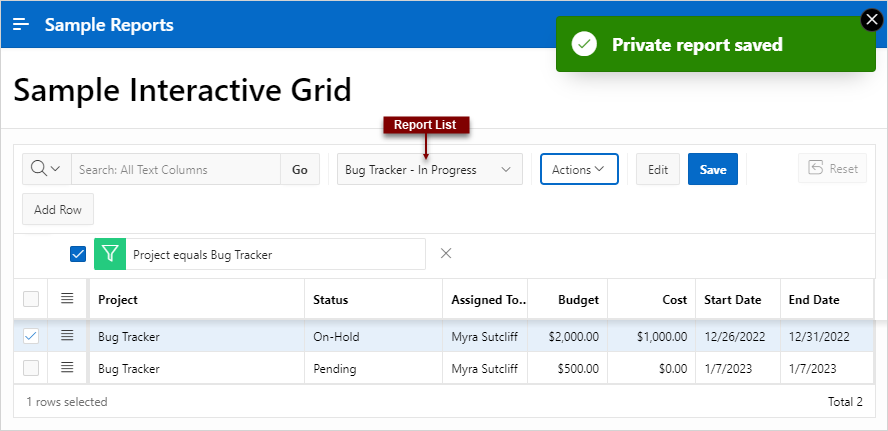Check the Pending row selection checkbox
Screen dimensions: 888x431
(31, 368)
